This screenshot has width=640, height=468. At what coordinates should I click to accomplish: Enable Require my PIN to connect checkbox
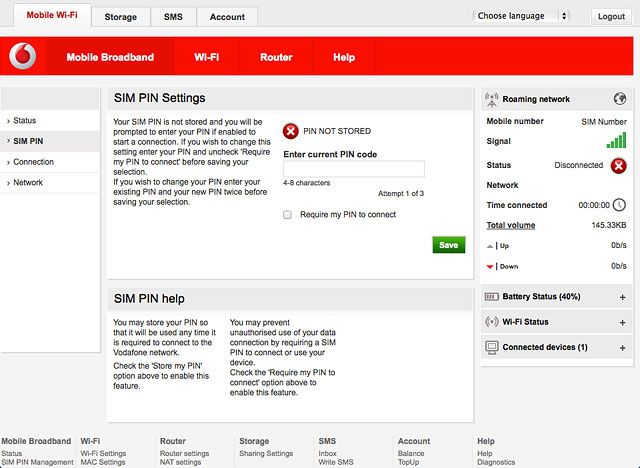(x=287, y=215)
